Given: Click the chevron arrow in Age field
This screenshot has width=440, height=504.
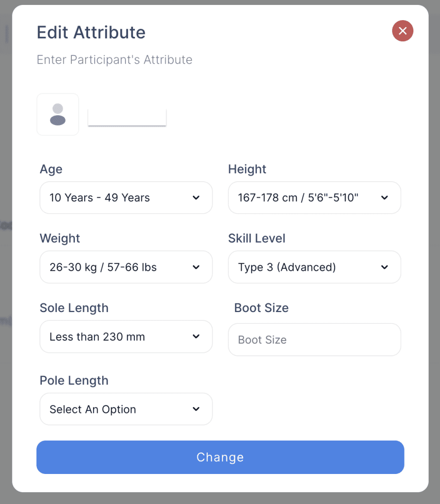Looking at the screenshot, I should (196, 198).
